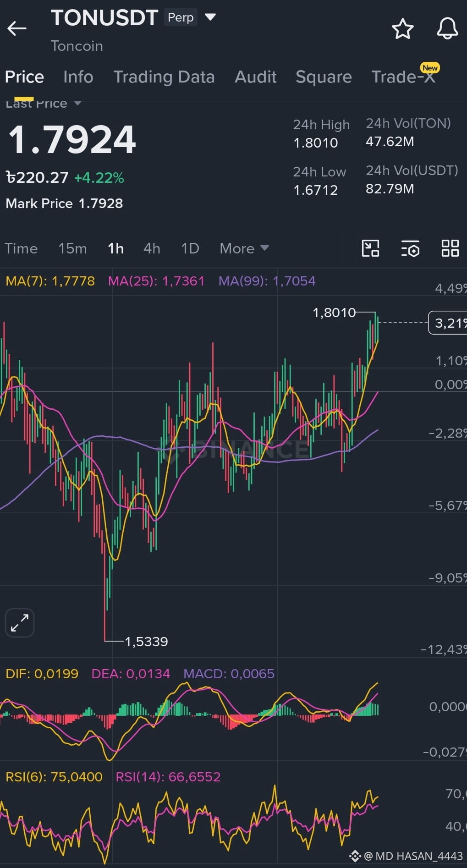Open the Trade-X tab
The width and height of the screenshot is (467, 868).
403,77
